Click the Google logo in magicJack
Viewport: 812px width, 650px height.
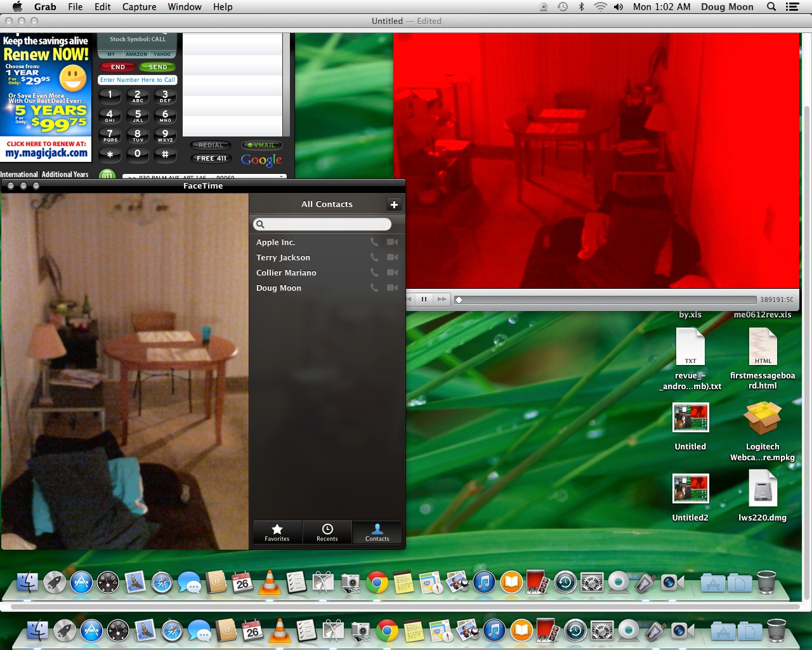click(x=261, y=160)
